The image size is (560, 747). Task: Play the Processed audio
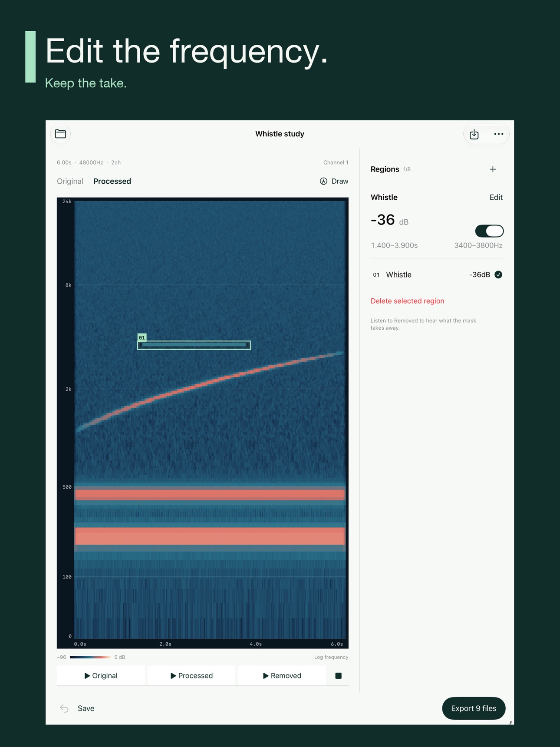pos(191,675)
